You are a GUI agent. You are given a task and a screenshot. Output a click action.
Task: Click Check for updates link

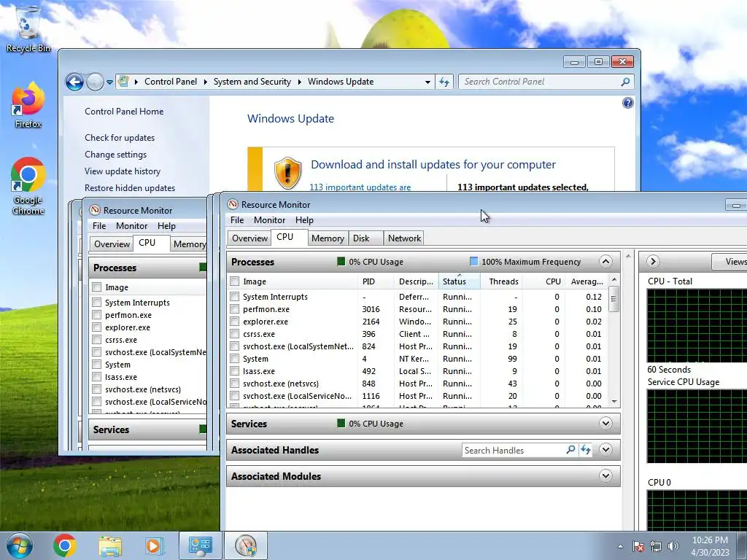120,138
